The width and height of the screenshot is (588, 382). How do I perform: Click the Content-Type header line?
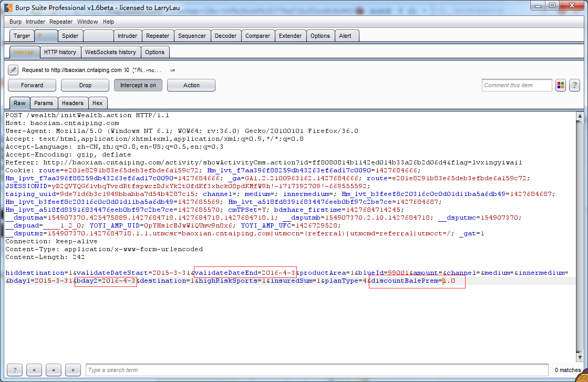pos(104,249)
